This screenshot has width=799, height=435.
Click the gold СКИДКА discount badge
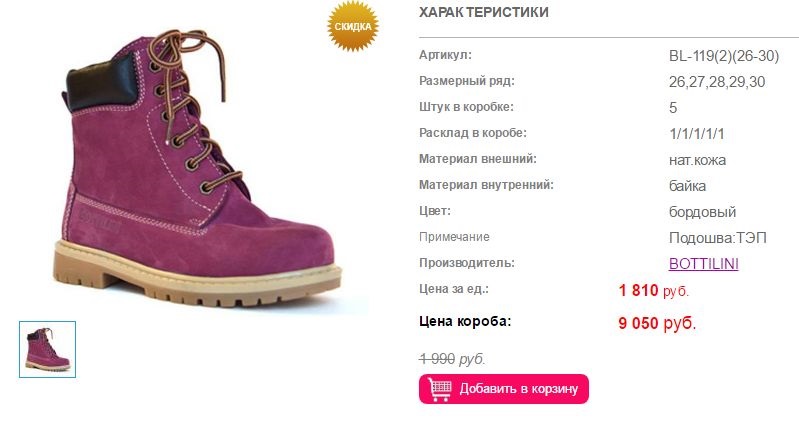coord(353,26)
